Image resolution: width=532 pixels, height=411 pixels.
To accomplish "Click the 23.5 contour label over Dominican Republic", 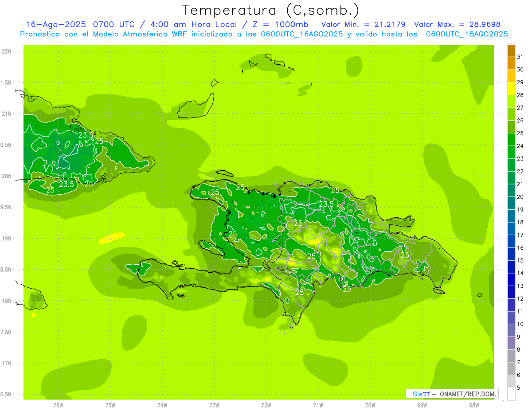I will 326,204.
